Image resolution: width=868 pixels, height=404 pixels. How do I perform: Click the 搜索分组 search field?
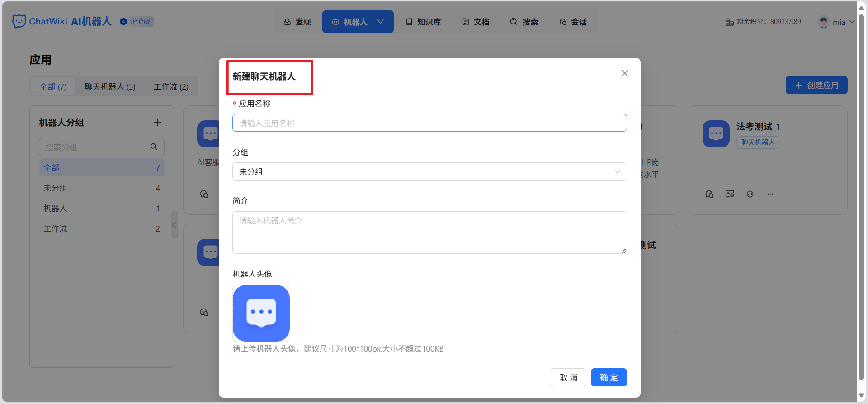point(102,147)
